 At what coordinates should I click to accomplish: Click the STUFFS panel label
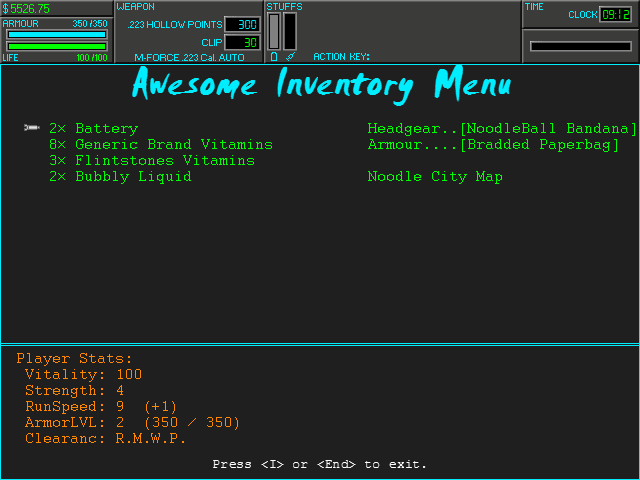[x=284, y=7]
